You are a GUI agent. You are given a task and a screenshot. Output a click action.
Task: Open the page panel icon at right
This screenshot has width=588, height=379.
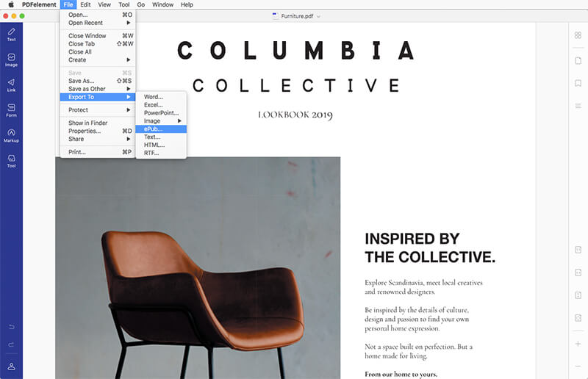tap(578, 61)
